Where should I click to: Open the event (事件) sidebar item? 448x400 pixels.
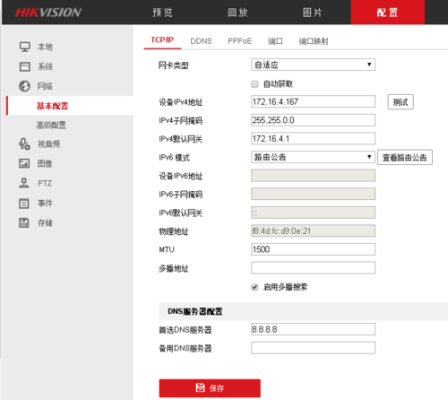(45, 203)
